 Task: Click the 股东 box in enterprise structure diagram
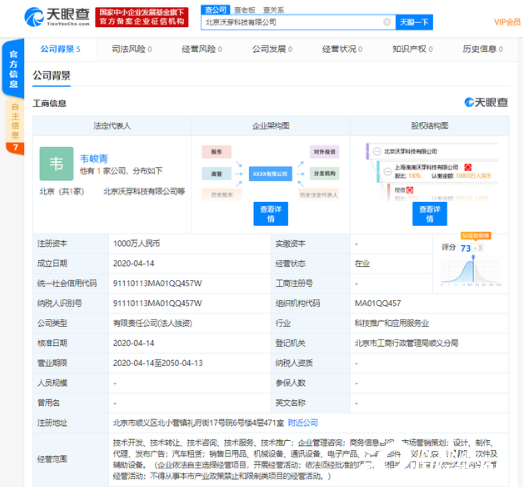(x=216, y=152)
